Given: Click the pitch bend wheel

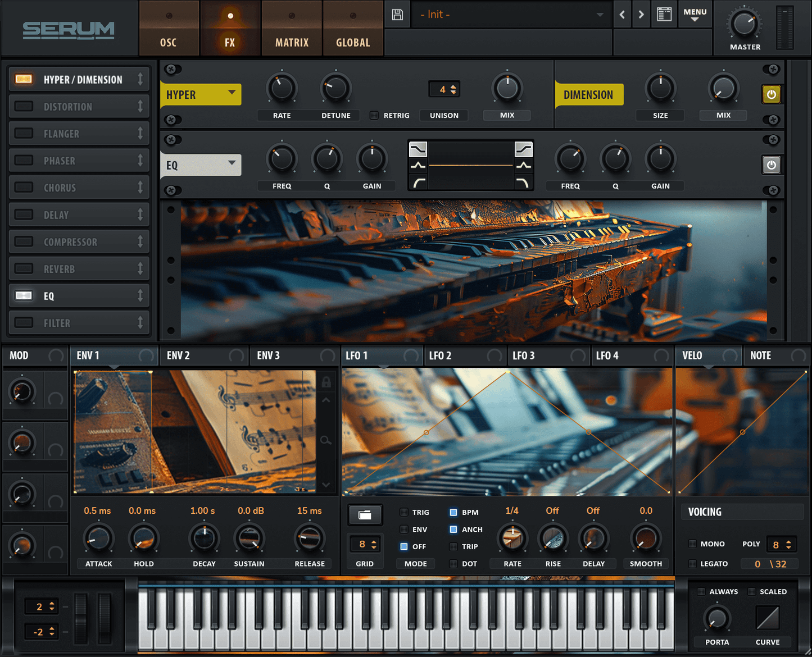Looking at the screenshot, I should [81, 618].
